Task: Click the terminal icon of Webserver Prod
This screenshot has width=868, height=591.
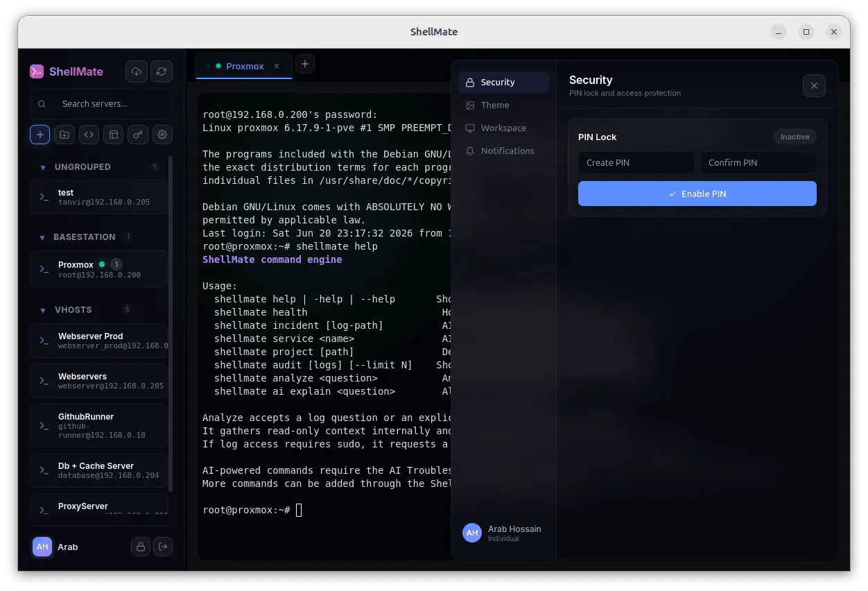Action: 44,341
